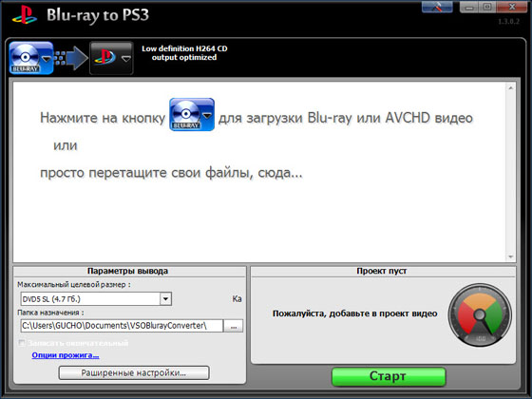Click the Проект пуст header
This screenshot has height=399, width=532.
coord(382,271)
